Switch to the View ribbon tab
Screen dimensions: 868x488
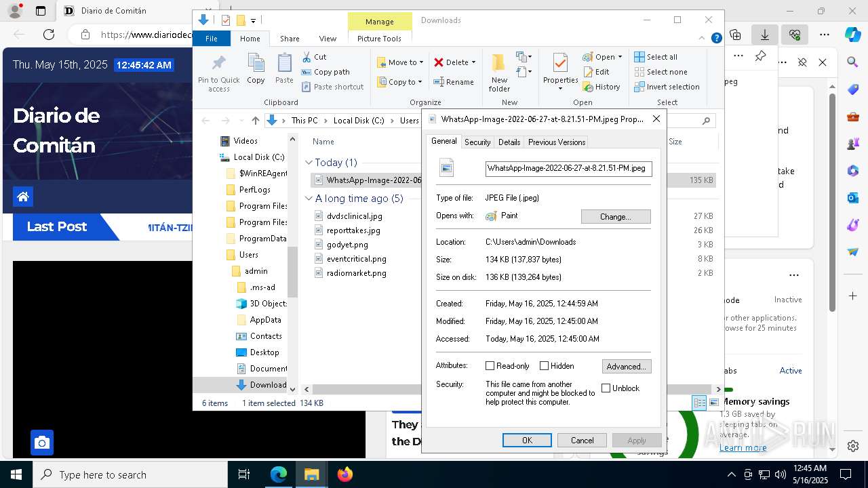328,39
